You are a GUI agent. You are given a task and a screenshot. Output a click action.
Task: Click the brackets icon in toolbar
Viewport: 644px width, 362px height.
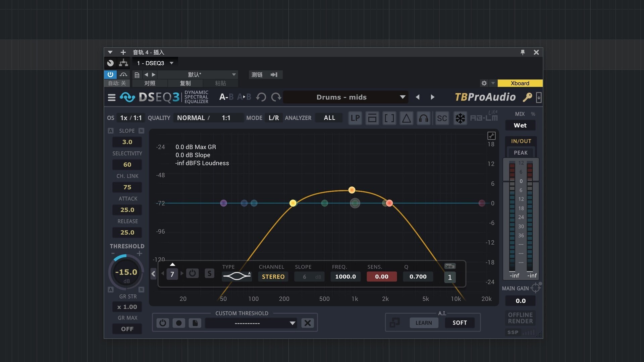pyautogui.click(x=389, y=118)
